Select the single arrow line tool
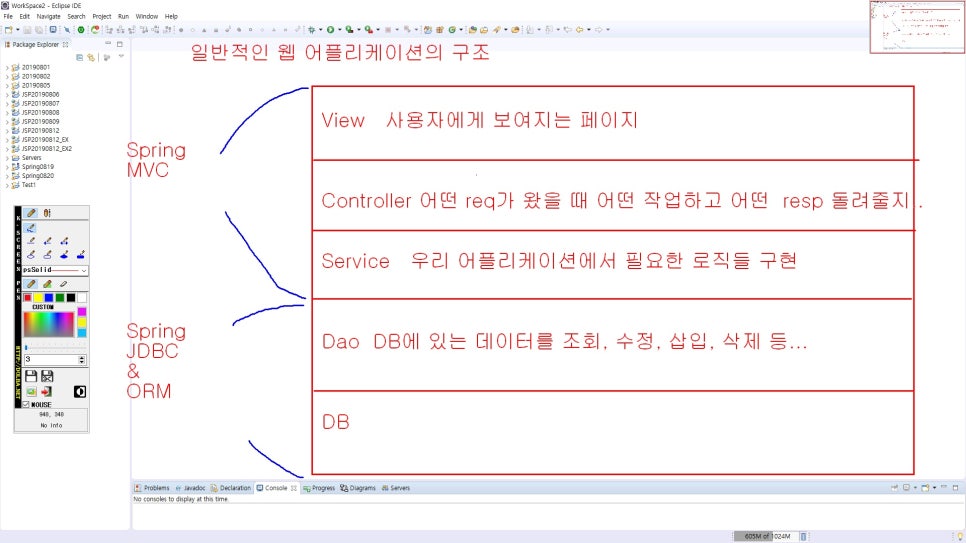The height and width of the screenshot is (543, 966). (47, 241)
